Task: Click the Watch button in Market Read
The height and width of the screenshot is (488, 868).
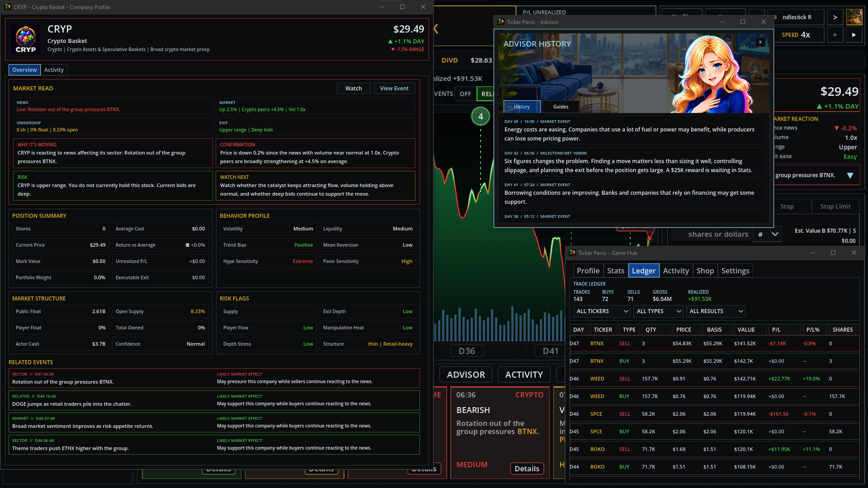Action: (x=354, y=89)
